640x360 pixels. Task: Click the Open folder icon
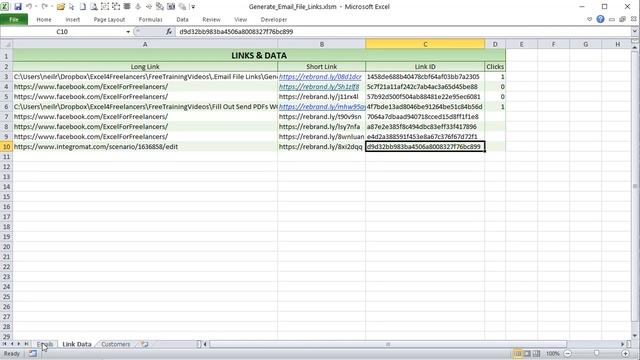pyautogui.click(x=60, y=7)
